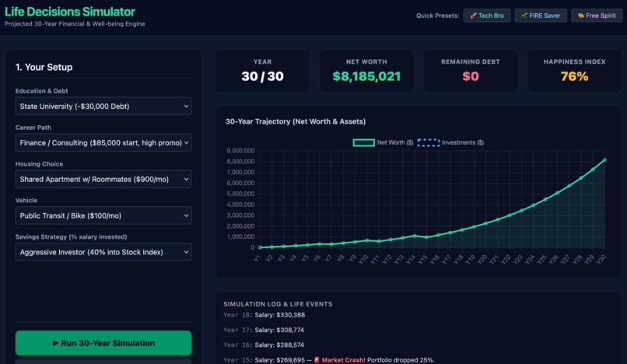
Task: Toggle Investments ($) legend series
Action: coord(450,142)
